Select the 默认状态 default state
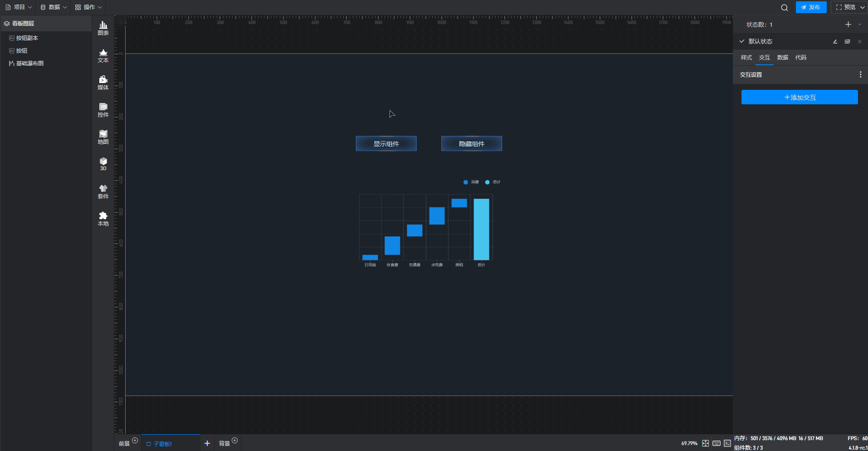This screenshot has width=868, height=451. (x=760, y=41)
